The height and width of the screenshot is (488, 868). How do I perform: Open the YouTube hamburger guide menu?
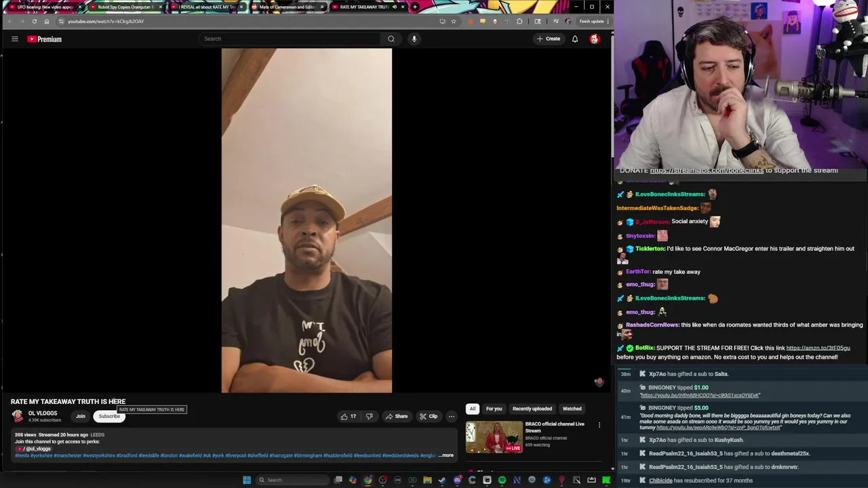point(14,39)
